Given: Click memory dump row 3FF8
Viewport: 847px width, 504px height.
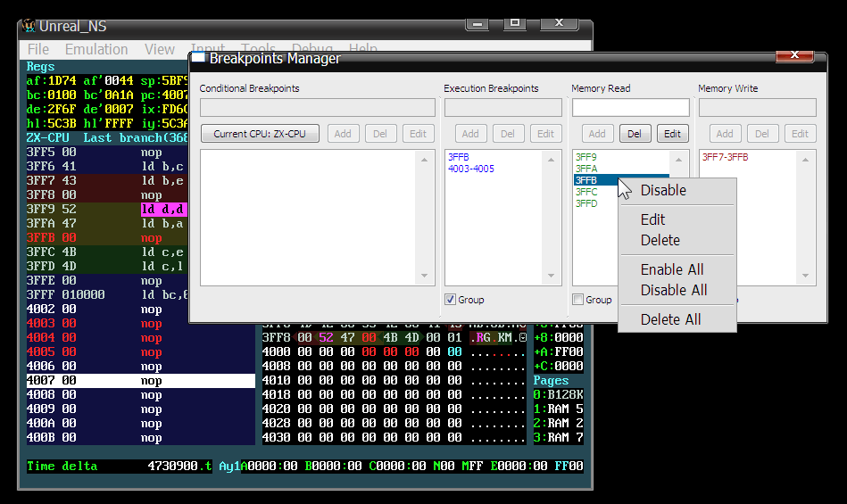Looking at the screenshot, I should [394, 338].
